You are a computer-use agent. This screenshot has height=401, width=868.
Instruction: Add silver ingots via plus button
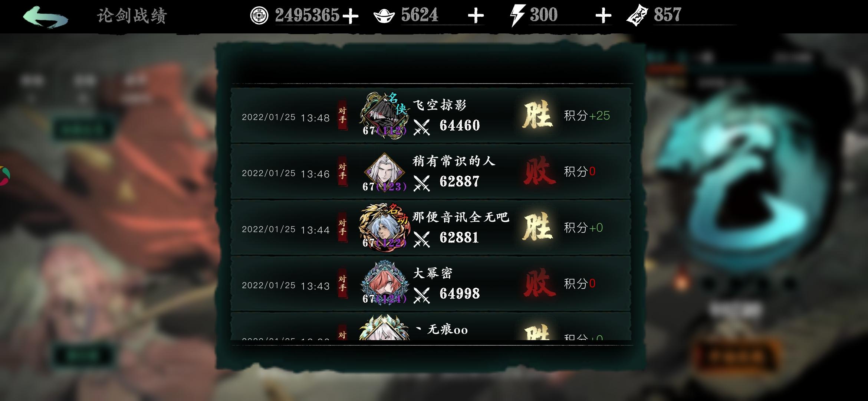[476, 16]
